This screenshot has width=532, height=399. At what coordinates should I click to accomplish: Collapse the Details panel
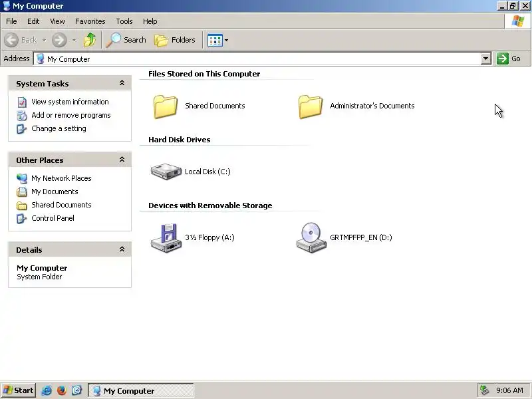(122, 249)
